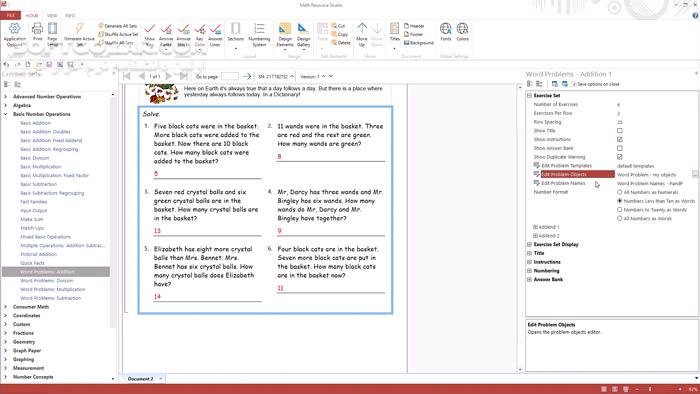Go to the first page arrow
Image resolution: width=700 pixels, height=394 pixels.
(x=127, y=76)
